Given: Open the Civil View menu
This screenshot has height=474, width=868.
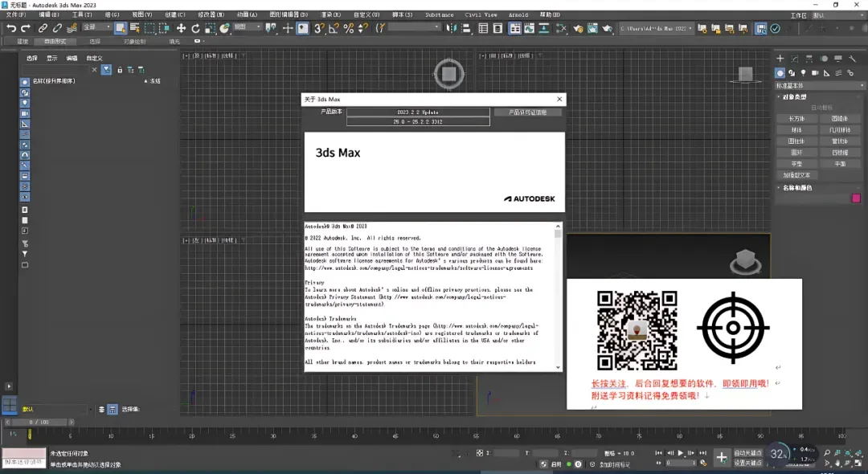Looking at the screenshot, I should [481, 15].
